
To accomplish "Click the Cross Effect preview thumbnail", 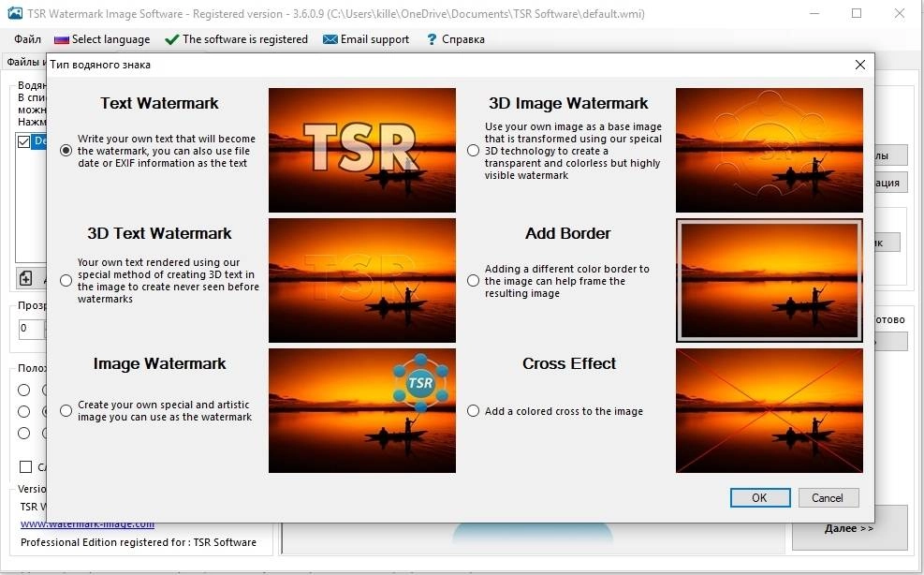I will click(x=769, y=410).
